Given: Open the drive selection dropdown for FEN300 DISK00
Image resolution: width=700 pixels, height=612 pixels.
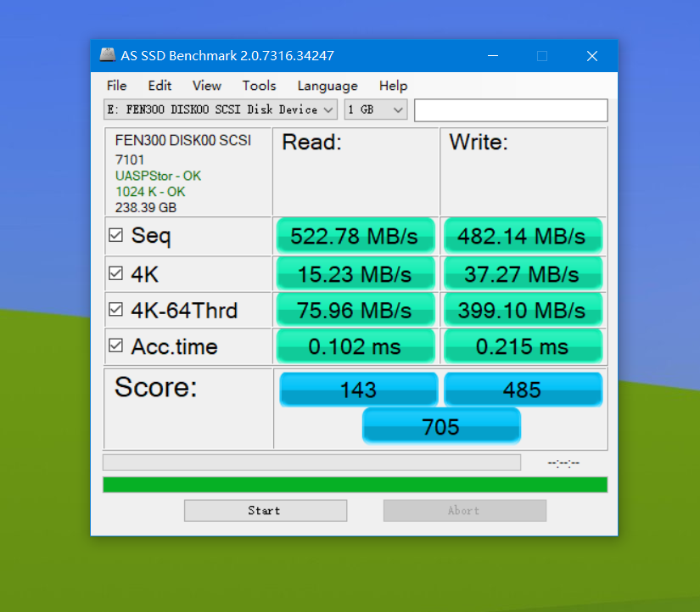Looking at the screenshot, I should pyautogui.click(x=221, y=109).
